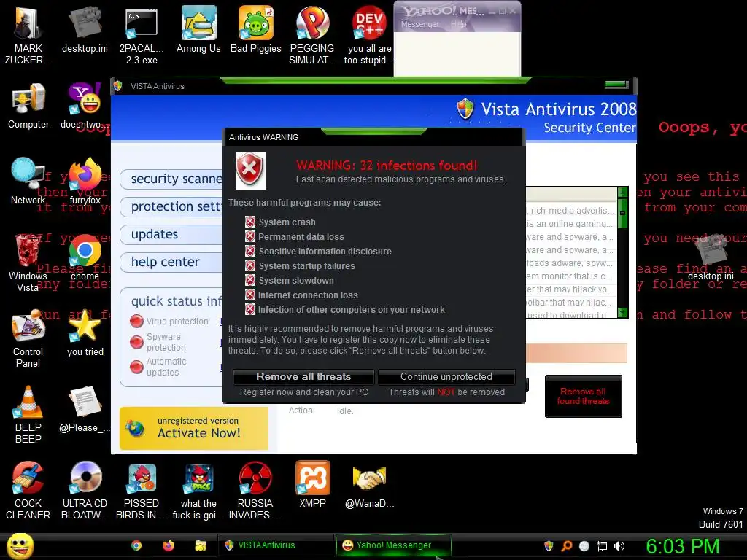Click the smiley Start button

[20, 545]
